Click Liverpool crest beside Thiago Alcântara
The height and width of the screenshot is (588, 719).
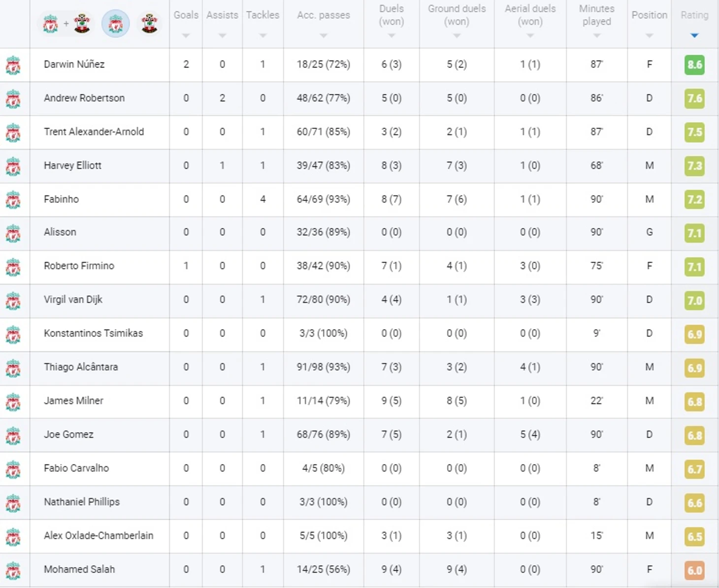[x=13, y=368]
